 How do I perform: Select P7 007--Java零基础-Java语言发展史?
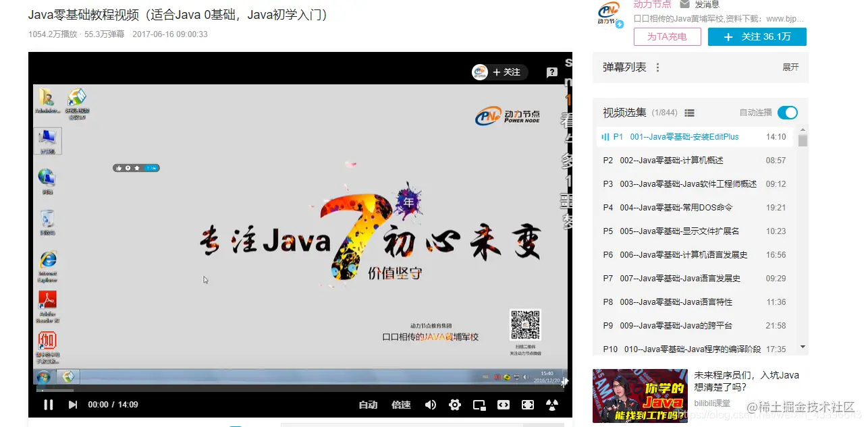[695, 279]
